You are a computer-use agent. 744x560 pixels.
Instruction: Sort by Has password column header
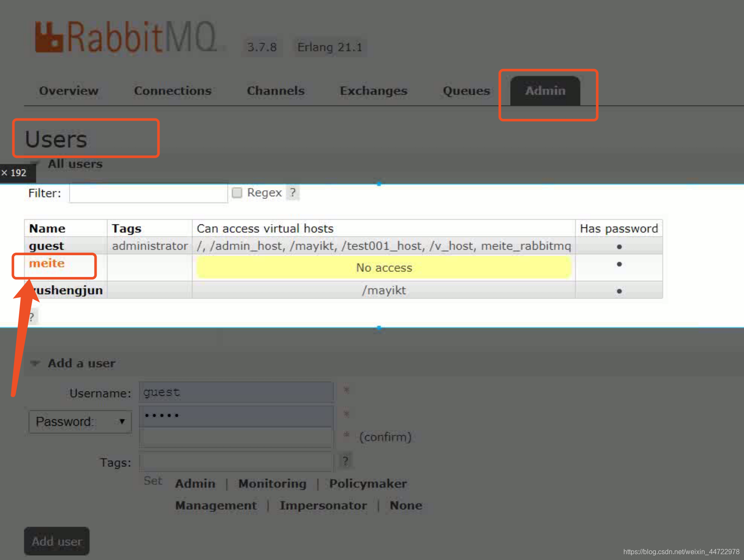point(619,228)
